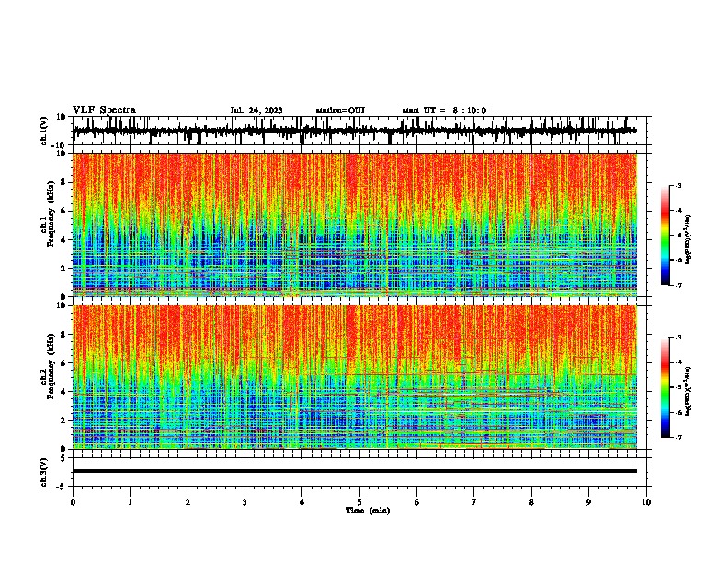Click the ch.3 flat black voltage trace

[355, 471]
